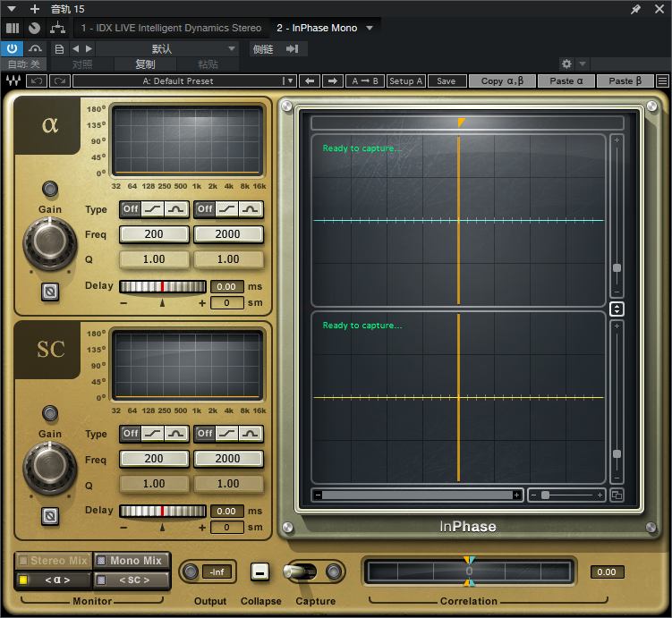
Task: Click the 对照 compare button
Action: [x=82, y=64]
